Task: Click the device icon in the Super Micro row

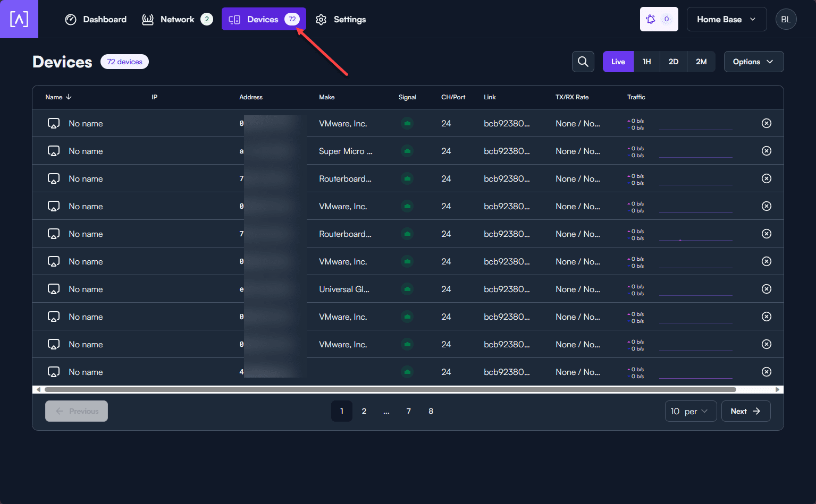Action: (x=54, y=151)
